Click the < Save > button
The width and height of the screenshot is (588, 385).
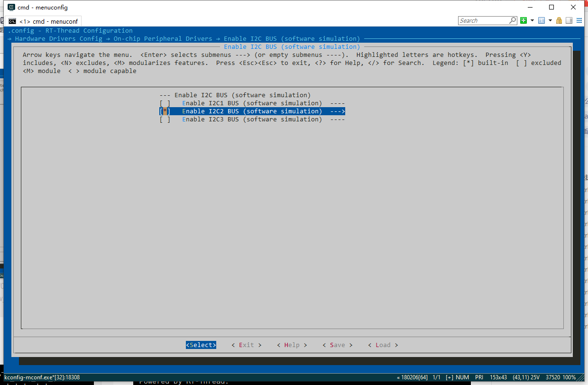(338, 345)
